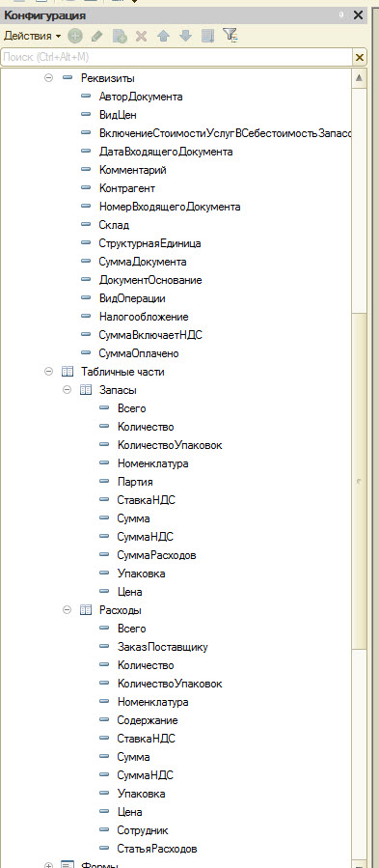Select the ВидОперации attribute
This screenshot has width=379, height=868.
click(132, 298)
